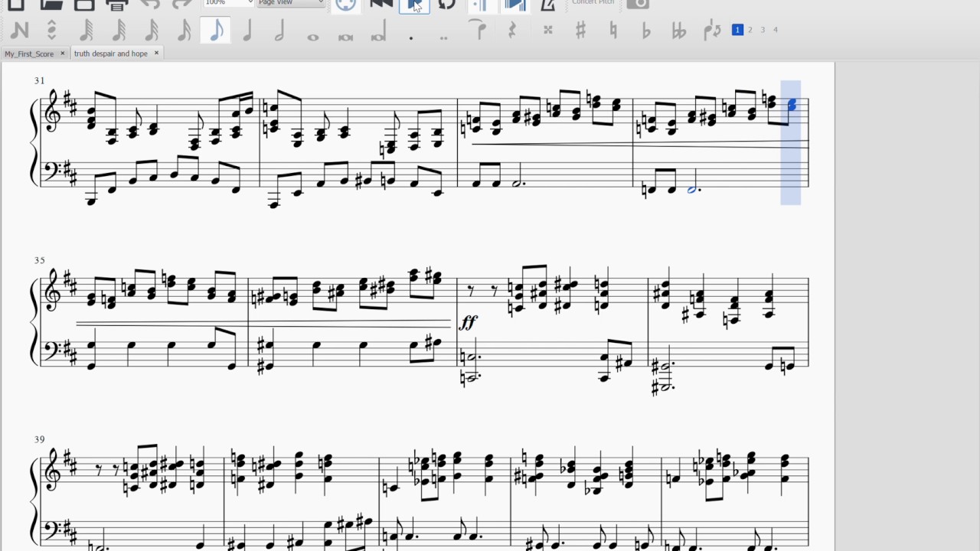This screenshot has height=551, width=980.
Task: Select the half note duration
Action: click(279, 31)
